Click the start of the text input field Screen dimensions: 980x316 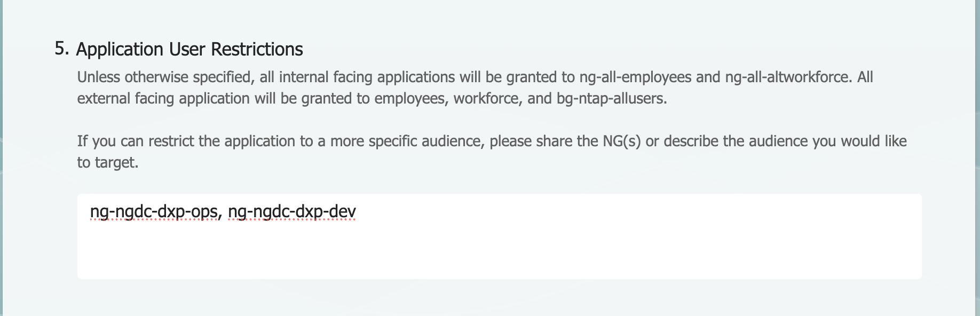tap(93, 211)
